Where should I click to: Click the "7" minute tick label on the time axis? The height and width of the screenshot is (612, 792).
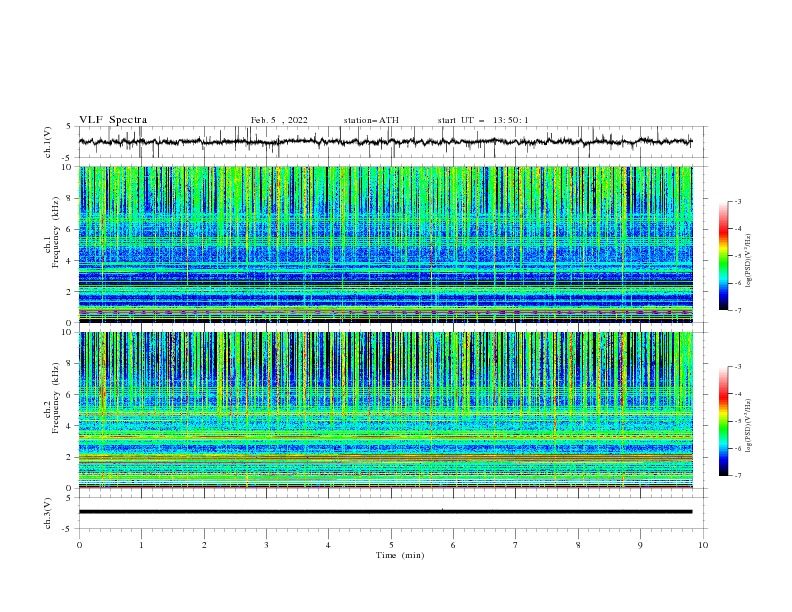pyautogui.click(x=516, y=545)
